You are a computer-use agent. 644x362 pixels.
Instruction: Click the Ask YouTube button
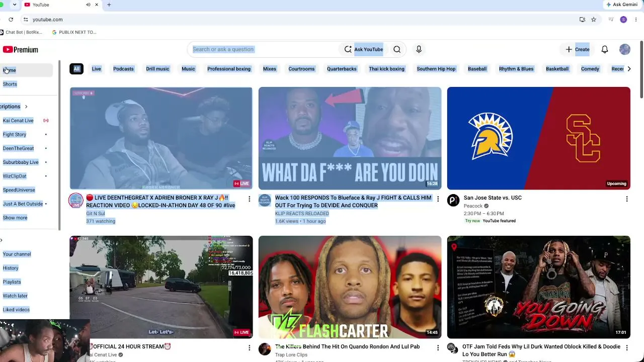(363, 49)
